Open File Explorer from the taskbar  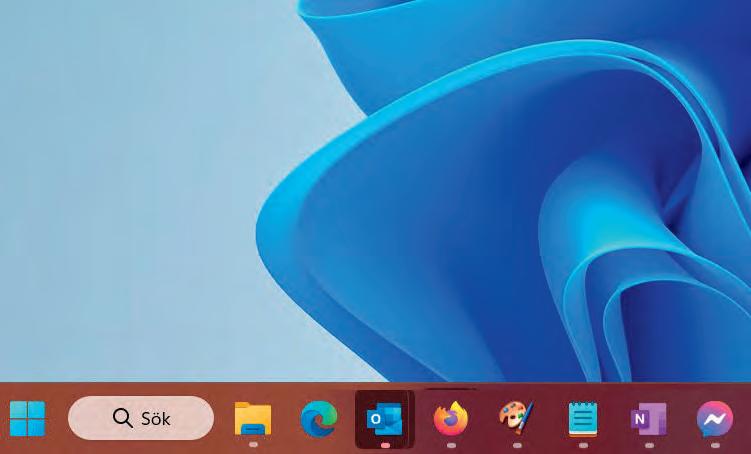253,419
